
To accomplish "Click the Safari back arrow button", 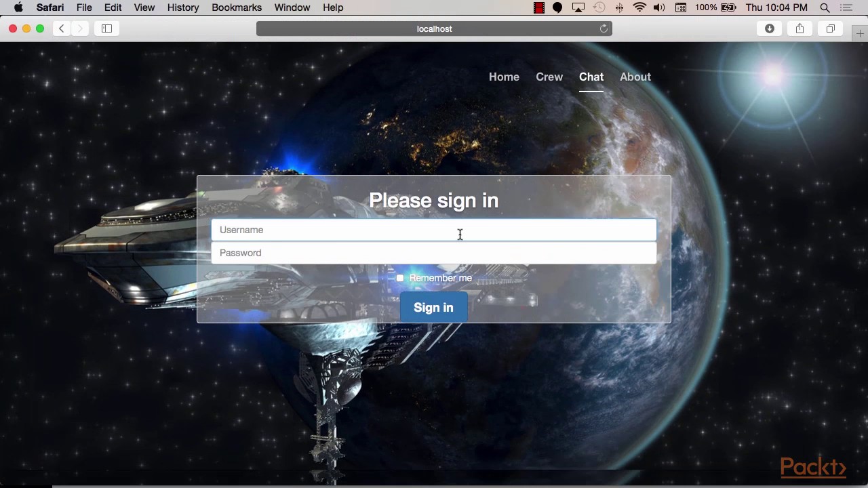I will pos(61,28).
